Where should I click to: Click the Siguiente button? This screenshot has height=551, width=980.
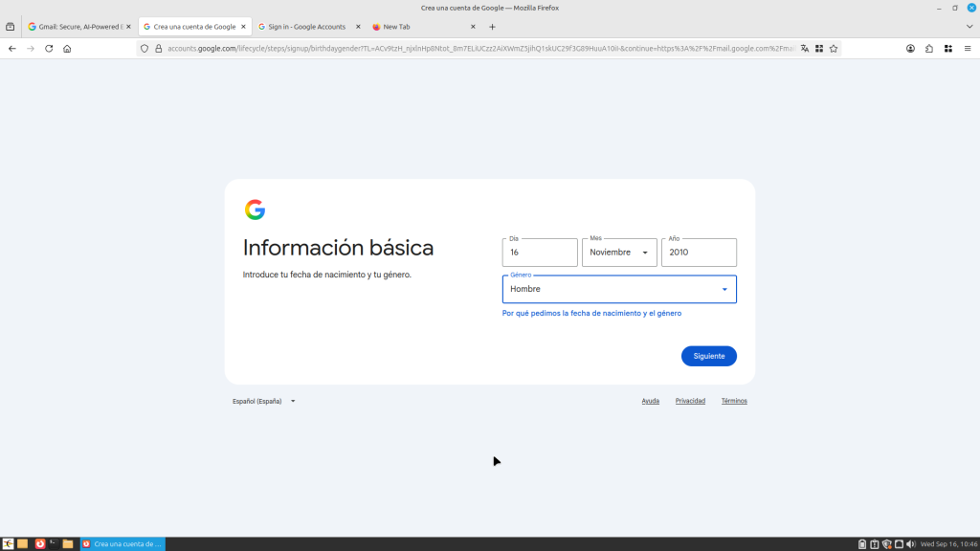(709, 356)
